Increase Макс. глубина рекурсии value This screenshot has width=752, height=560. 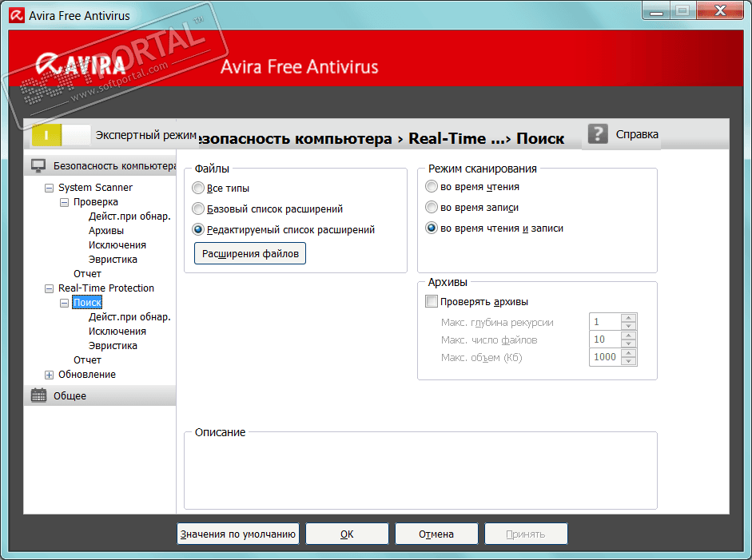628,318
